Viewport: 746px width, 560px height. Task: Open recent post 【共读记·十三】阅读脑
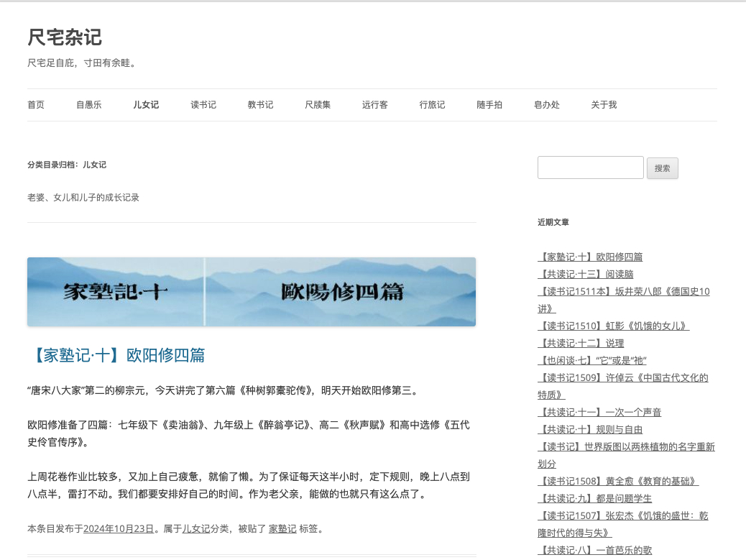tap(586, 274)
